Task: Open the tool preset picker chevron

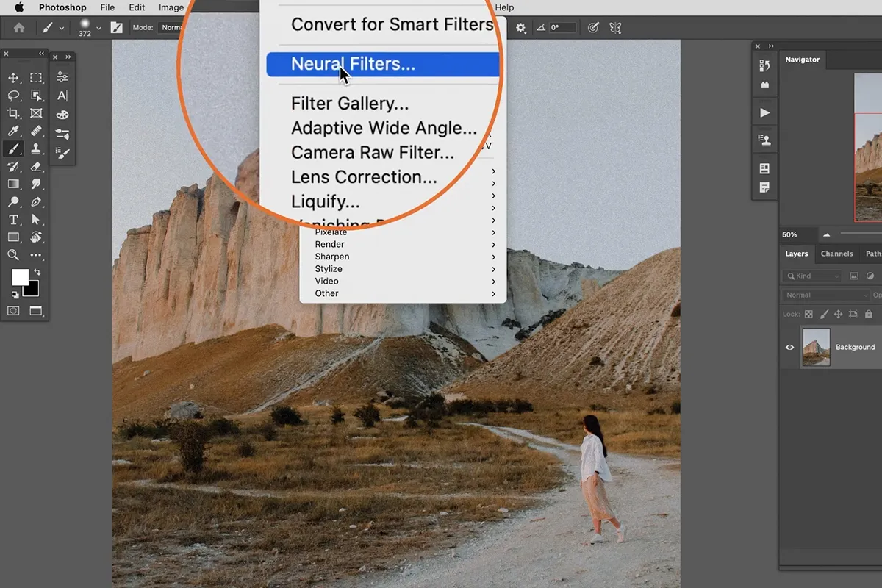Action: coord(62,29)
